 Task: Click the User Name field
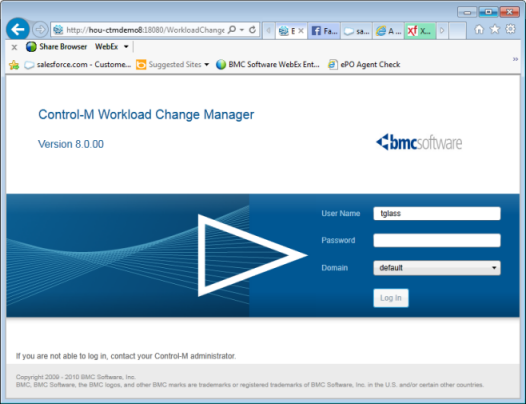click(x=437, y=213)
